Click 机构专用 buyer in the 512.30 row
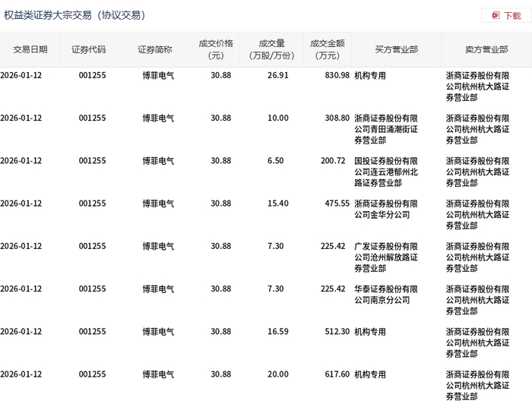 click(370, 332)
